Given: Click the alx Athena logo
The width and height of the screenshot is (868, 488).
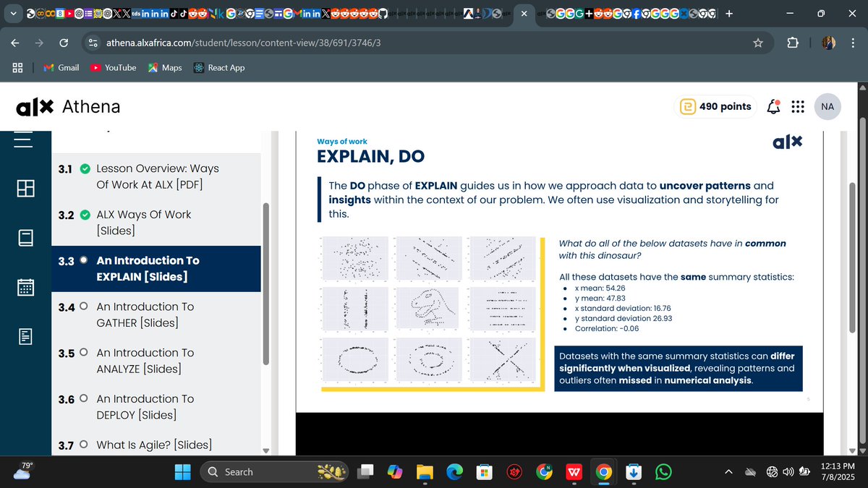Looking at the screenshot, I should point(68,107).
